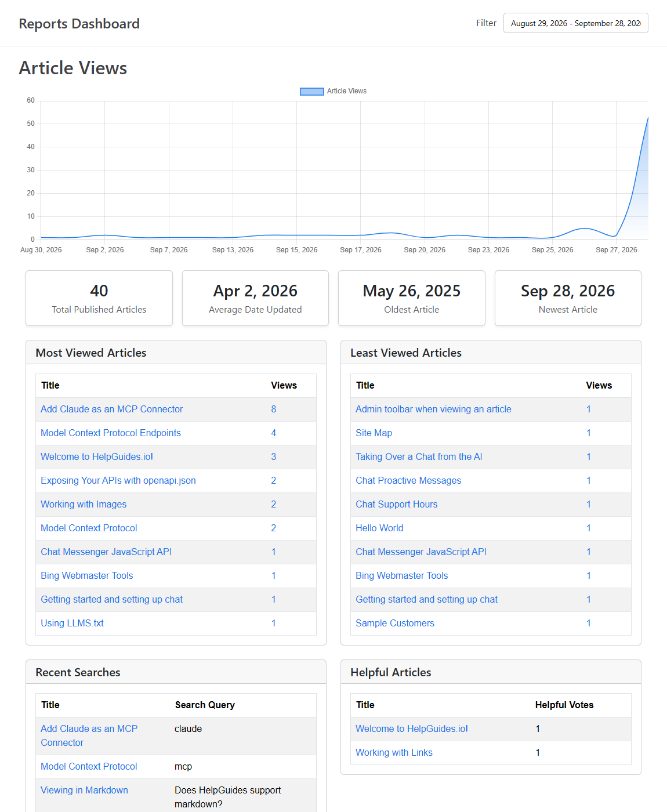Open 'Welcome to HelpGuides.io!' in Helpful Articles
The image size is (667, 812).
pos(412,728)
